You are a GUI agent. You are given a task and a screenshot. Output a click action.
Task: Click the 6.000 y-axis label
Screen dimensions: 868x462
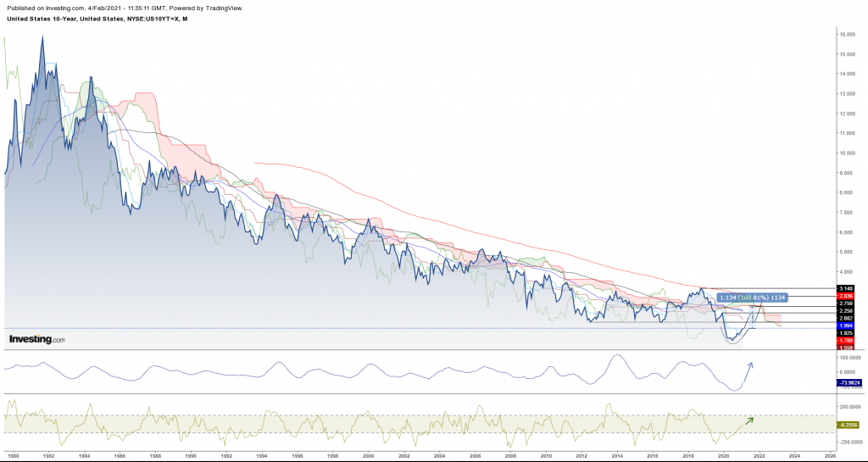pyautogui.click(x=846, y=232)
